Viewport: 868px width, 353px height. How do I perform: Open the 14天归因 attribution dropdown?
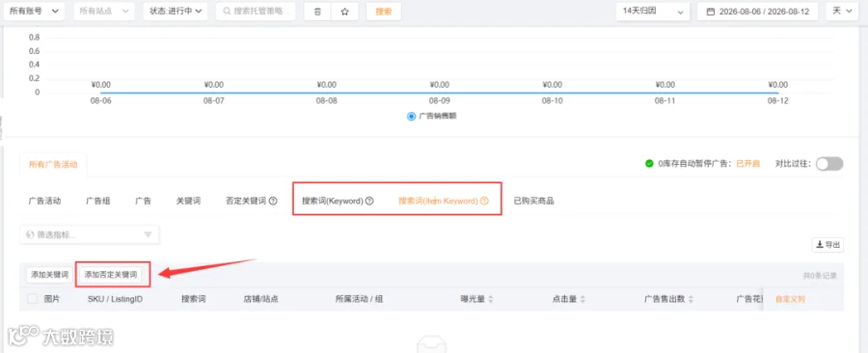(x=653, y=11)
